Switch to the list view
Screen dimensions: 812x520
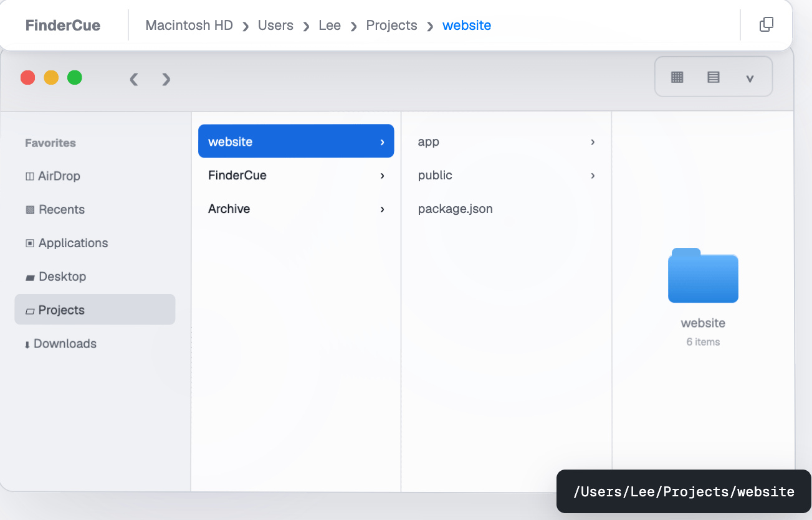(714, 77)
